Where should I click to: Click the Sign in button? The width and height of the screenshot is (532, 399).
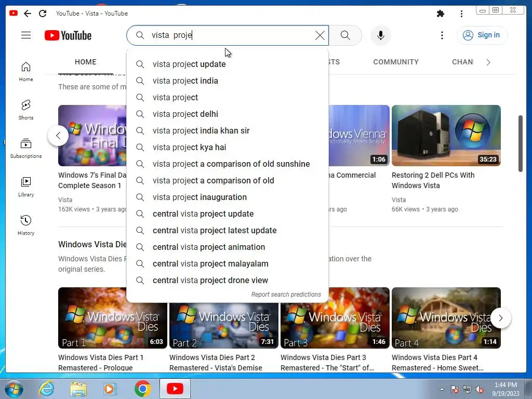482,35
